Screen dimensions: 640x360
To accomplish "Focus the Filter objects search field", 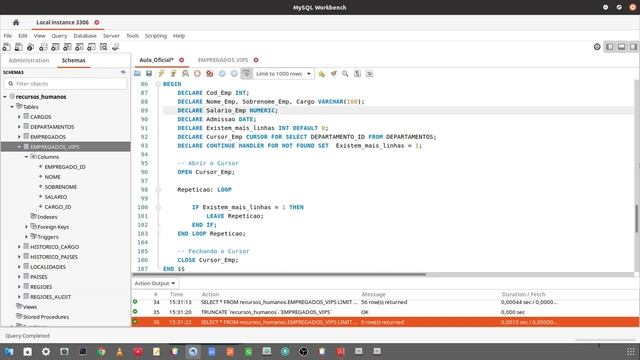I will pos(66,84).
